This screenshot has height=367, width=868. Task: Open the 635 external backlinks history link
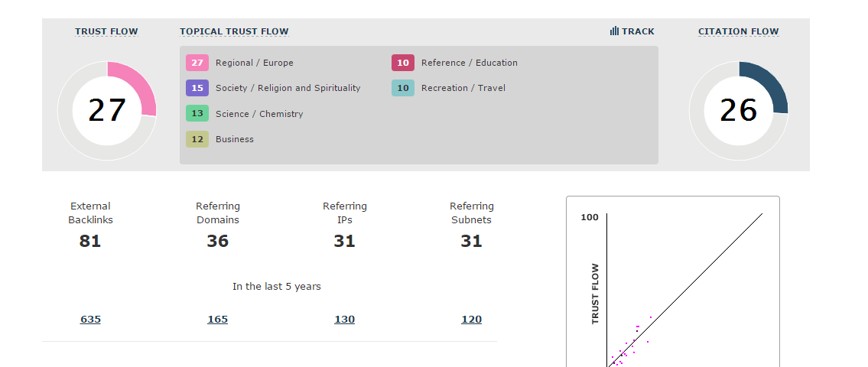point(90,320)
